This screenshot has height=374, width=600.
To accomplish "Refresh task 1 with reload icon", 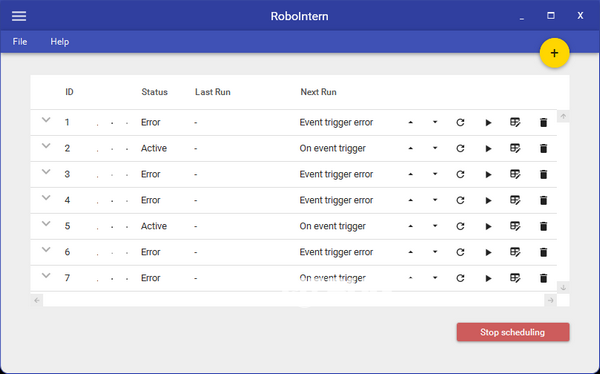I will pos(460,122).
